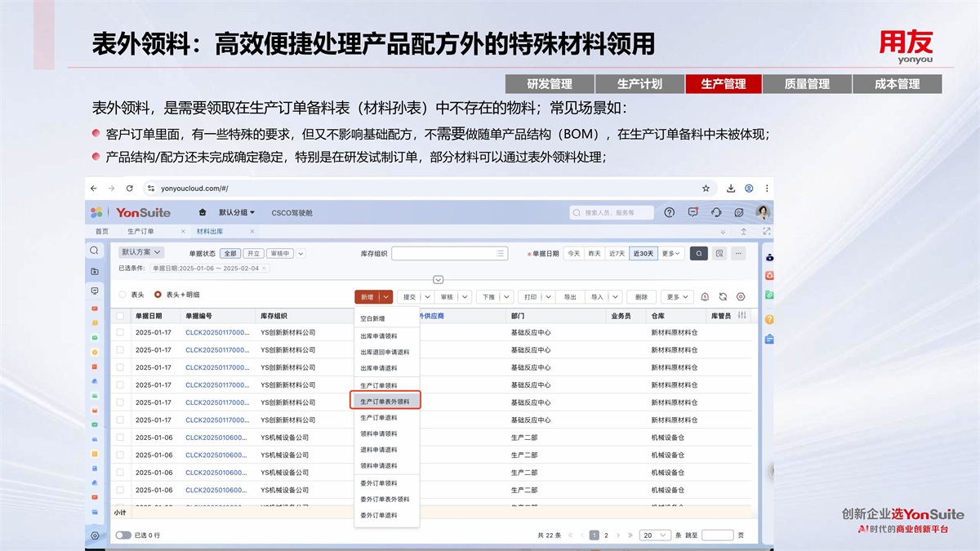980x551 pixels.
Task: Open the 默认方案 dropdown
Action: tap(141, 253)
